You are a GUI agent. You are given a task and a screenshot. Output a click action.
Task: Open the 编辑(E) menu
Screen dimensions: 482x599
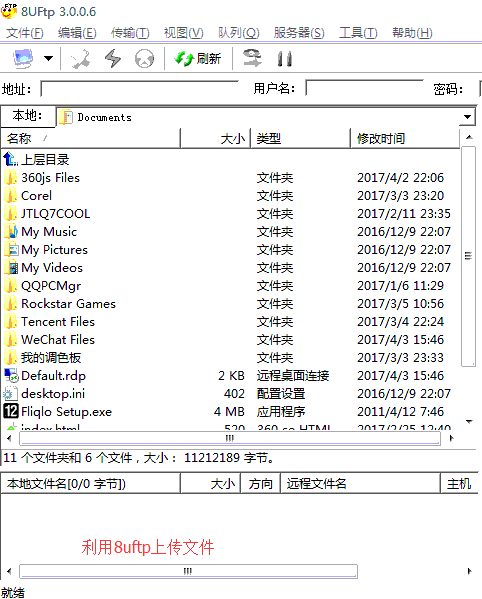point(77,33)
